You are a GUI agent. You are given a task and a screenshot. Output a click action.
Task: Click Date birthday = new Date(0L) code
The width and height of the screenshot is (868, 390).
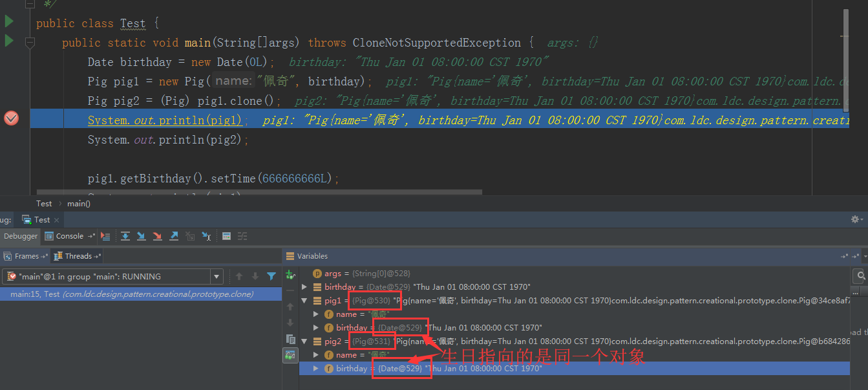pos(181,62)
